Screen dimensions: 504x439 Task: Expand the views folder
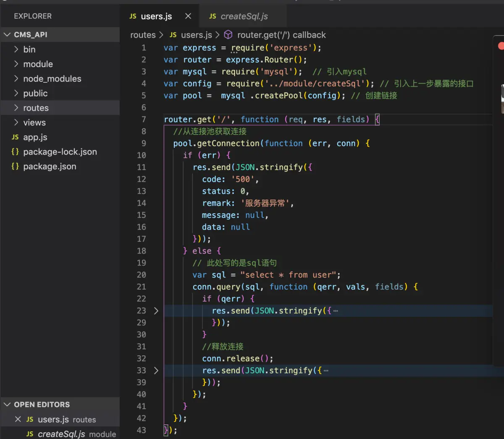[x=34, y=123]
